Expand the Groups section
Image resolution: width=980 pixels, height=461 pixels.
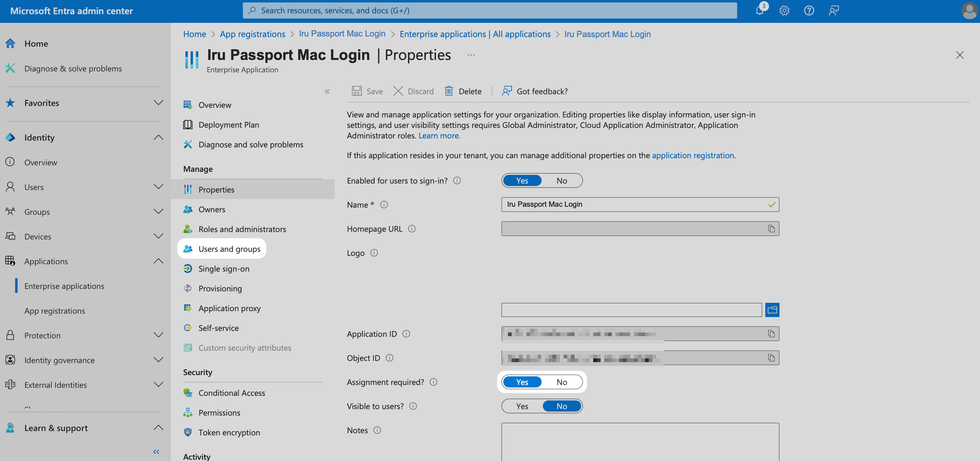point(158,211)
